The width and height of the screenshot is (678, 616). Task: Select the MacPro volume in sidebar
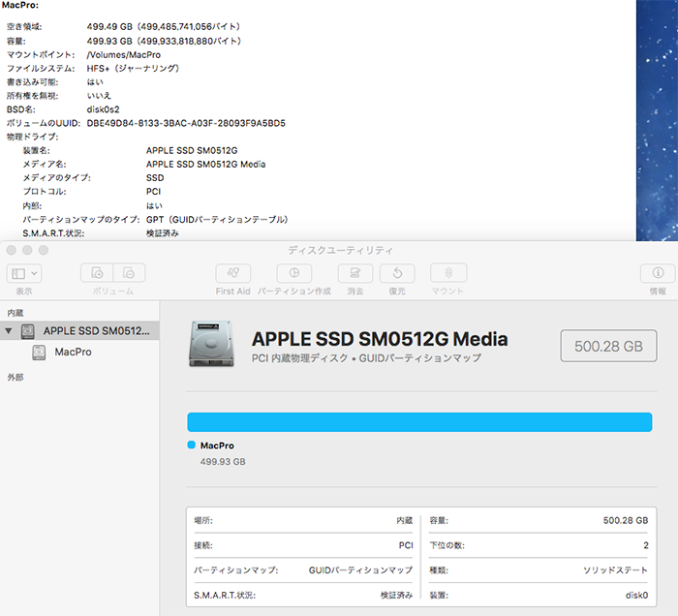point(73,352)
